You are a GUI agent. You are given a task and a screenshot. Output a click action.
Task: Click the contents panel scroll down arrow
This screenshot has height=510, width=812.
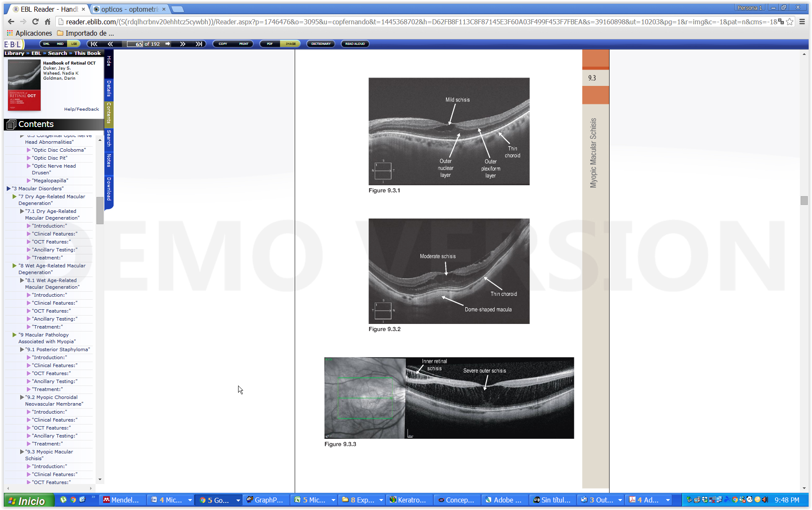click(x=99, y=479)
